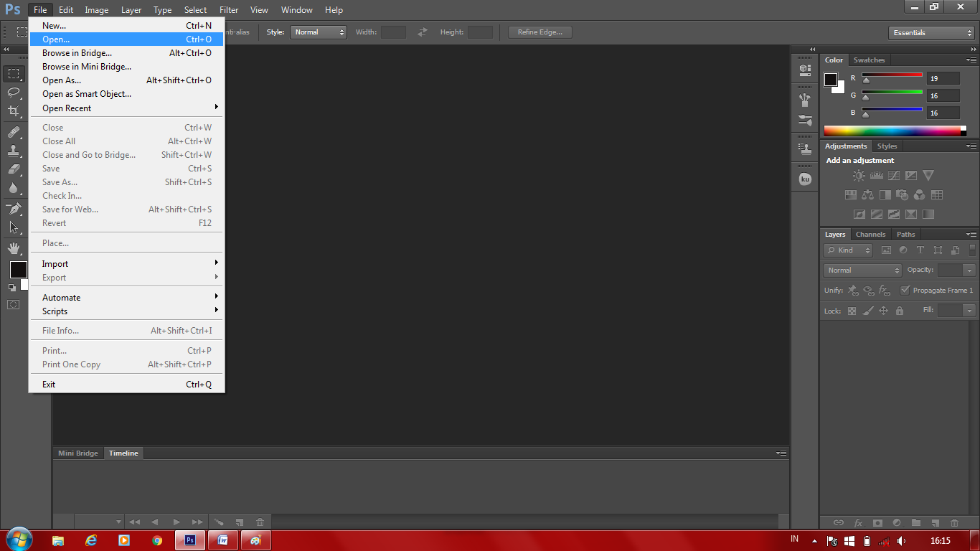This screenshot has width=980, height=551.
Task: Open the Color panel options menu
Action: click(971, 60)
